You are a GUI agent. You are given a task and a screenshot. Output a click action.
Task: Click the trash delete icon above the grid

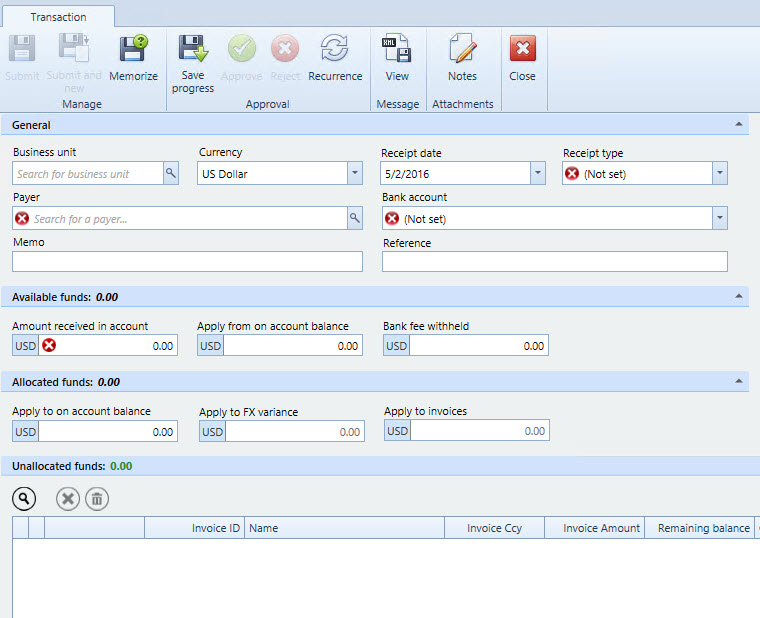tap(96, 499)
